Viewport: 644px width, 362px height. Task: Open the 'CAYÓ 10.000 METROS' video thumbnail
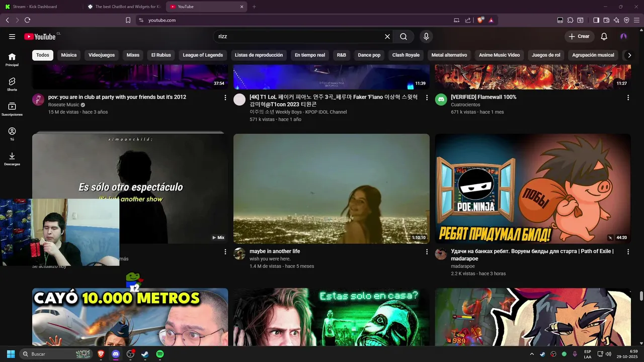tap(130, 317)
